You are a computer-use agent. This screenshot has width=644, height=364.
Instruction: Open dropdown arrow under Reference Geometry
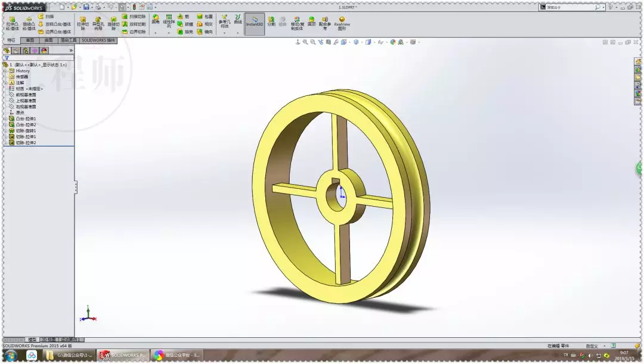click(224, 33)
